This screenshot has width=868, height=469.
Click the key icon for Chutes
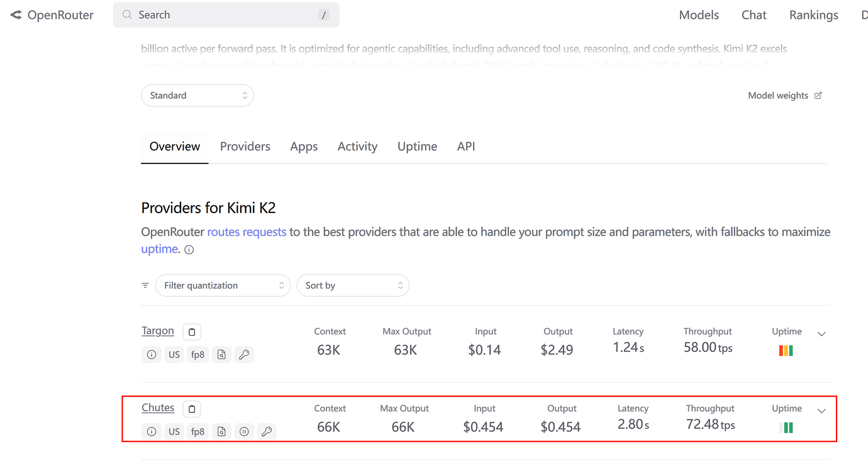pos(267,431)
